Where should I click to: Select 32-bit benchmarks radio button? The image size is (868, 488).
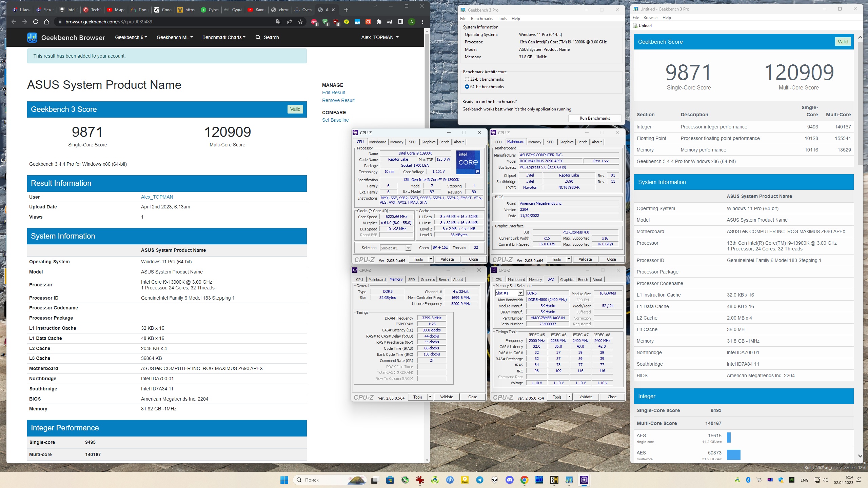(467, 79)
